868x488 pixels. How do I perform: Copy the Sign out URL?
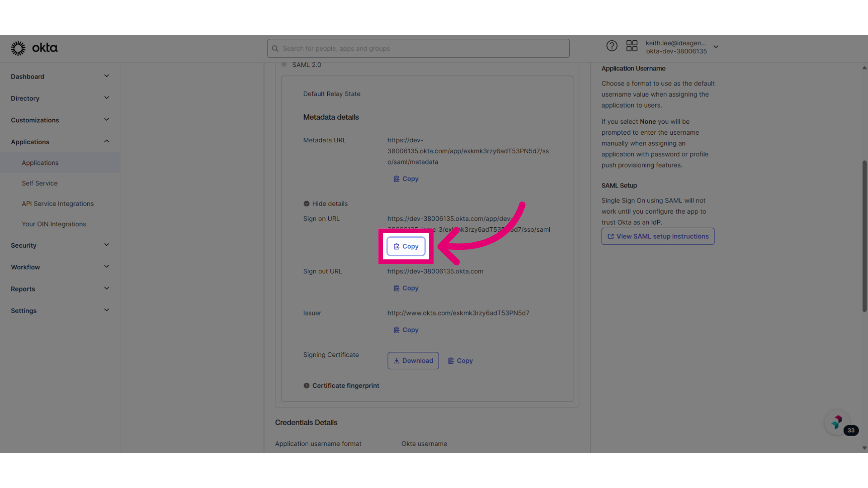[x=406, y=288]
